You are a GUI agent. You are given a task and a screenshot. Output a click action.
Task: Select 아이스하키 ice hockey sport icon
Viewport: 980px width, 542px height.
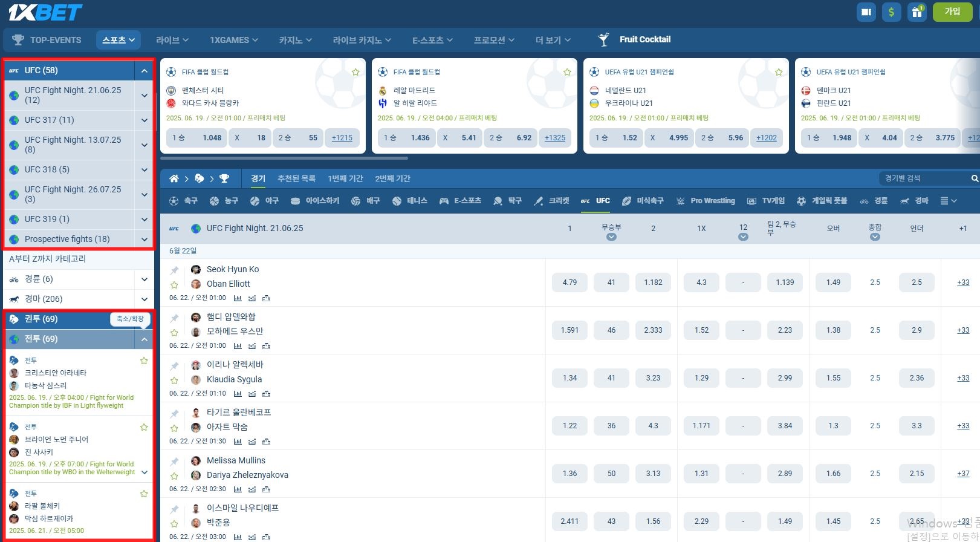tap(315, 201)
